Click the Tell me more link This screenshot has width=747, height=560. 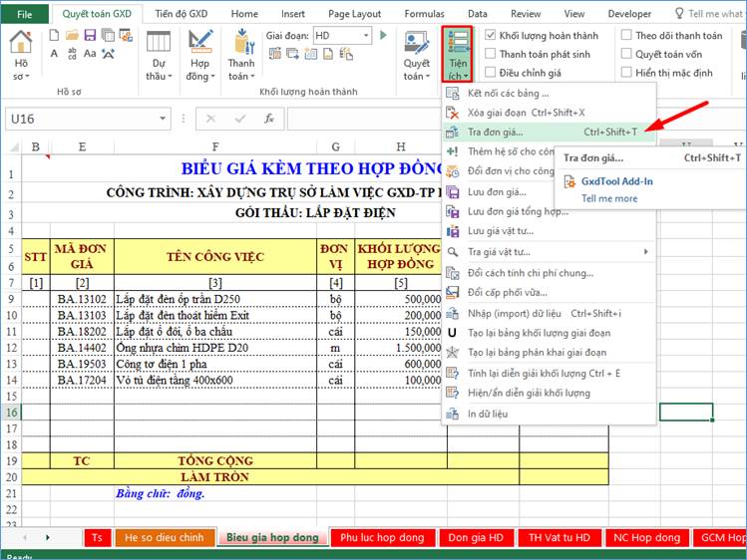coord(609,198)
